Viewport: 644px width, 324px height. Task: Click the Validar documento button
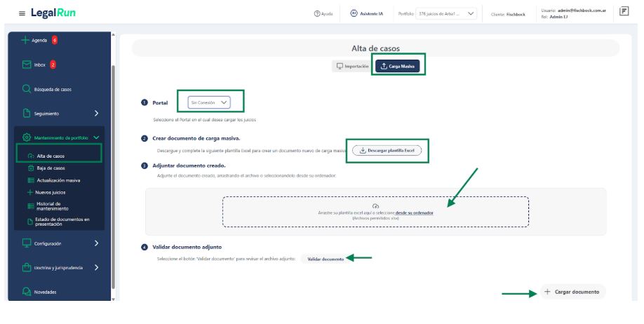tap(326, 259)
